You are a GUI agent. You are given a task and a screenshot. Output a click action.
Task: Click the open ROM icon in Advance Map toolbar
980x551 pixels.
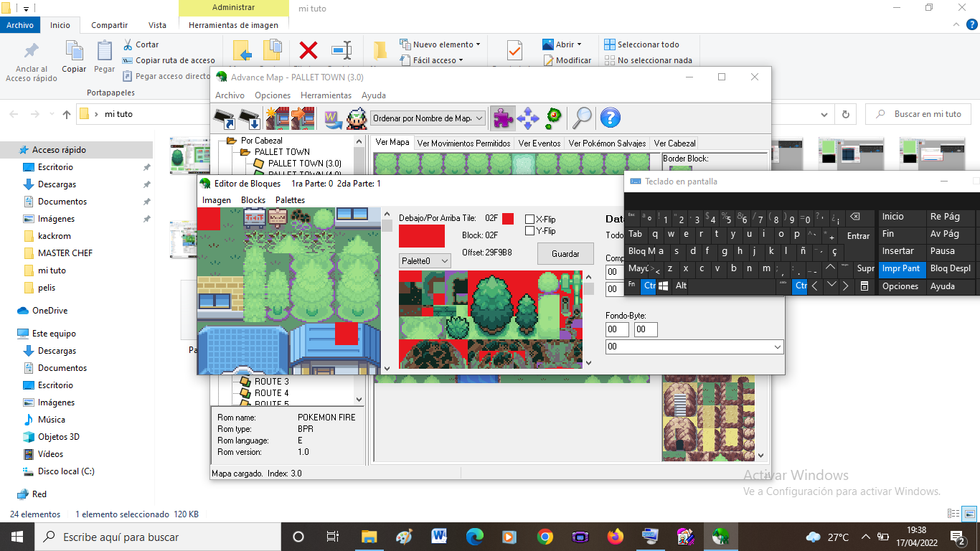tap(225, 118)
